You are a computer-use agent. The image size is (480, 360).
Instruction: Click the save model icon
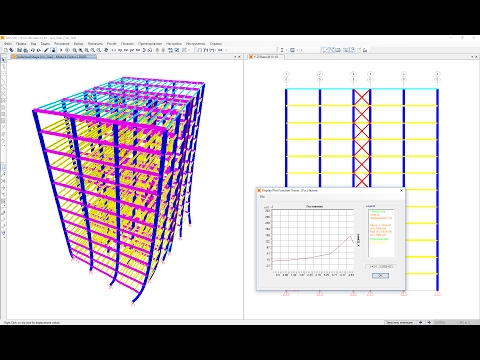click(x=19, y=50)
